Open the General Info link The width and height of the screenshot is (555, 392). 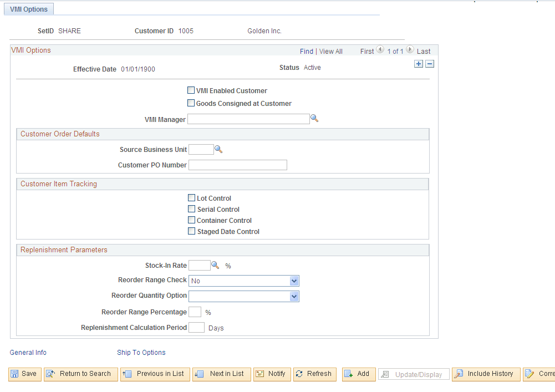tap(28, 352)
